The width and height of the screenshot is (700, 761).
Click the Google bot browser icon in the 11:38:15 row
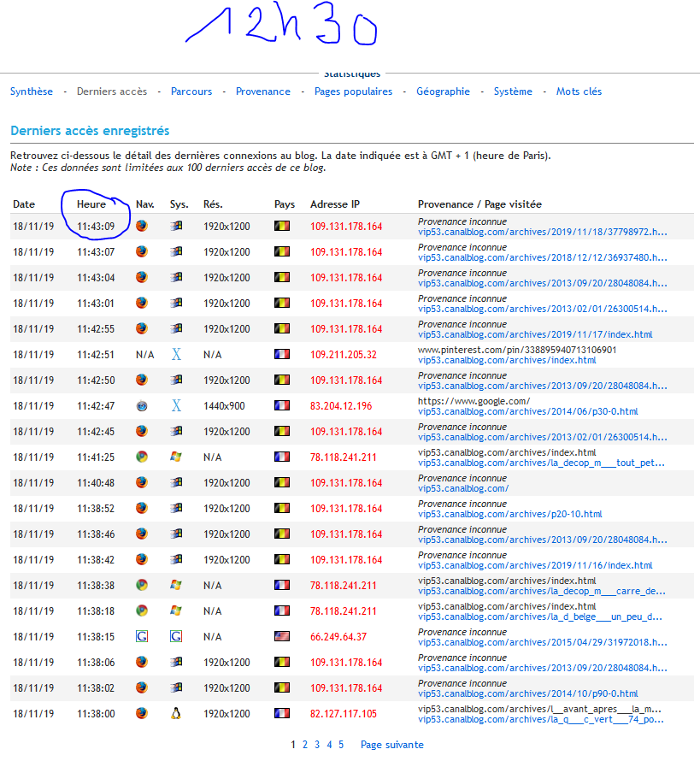click(x=142, y=636)
